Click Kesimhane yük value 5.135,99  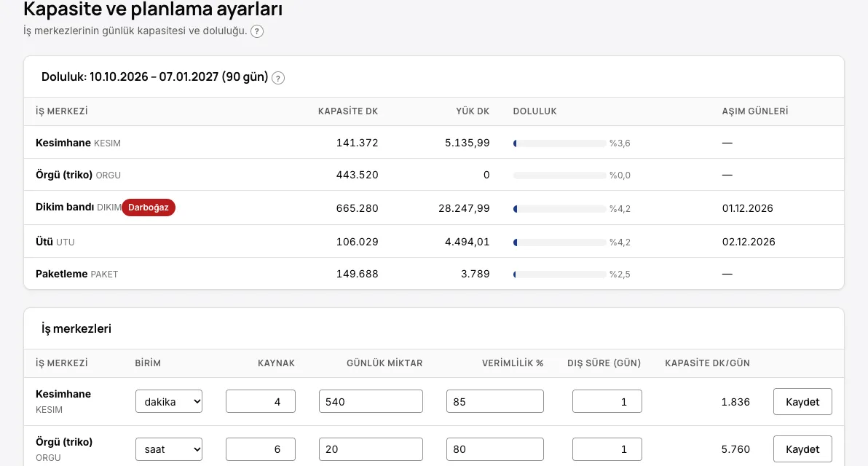click(467, 143)
